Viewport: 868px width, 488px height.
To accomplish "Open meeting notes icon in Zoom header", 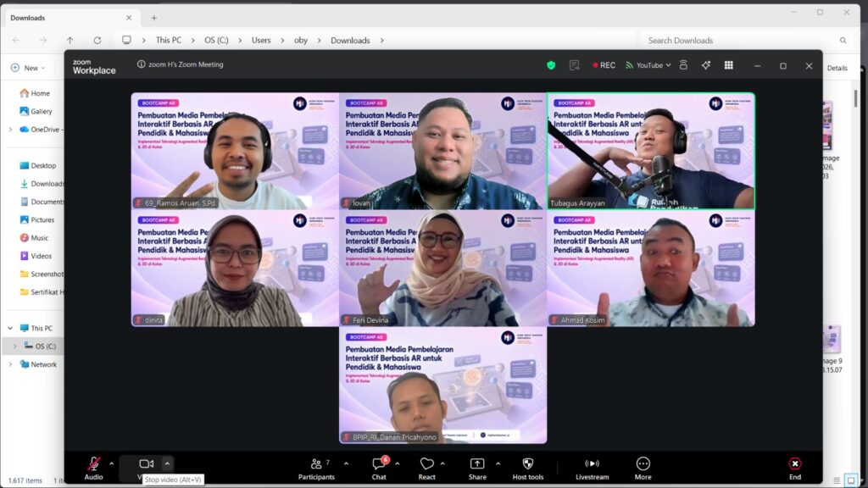I will tap(575, 65).
